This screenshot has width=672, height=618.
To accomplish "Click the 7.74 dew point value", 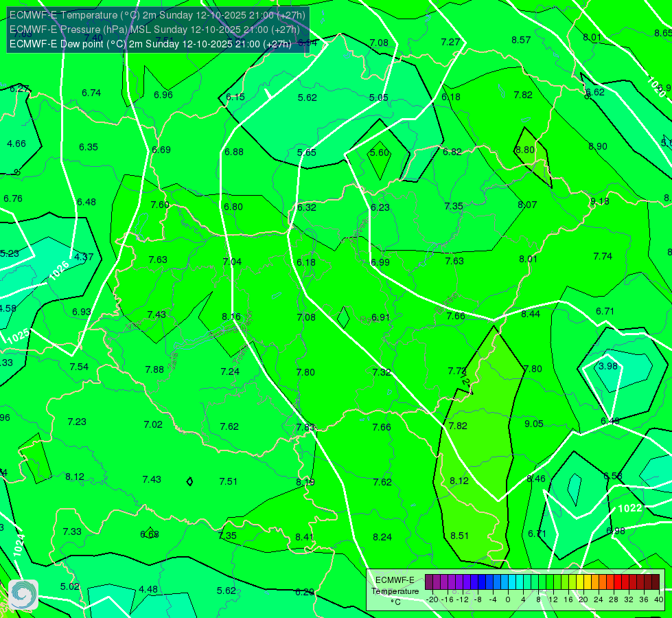I will [x=603, y=256].
